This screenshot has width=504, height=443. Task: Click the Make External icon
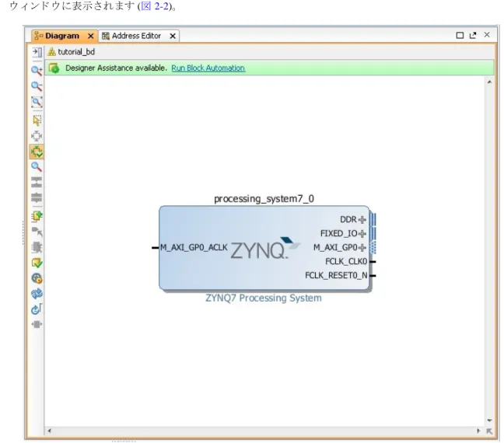coord(37,232)
